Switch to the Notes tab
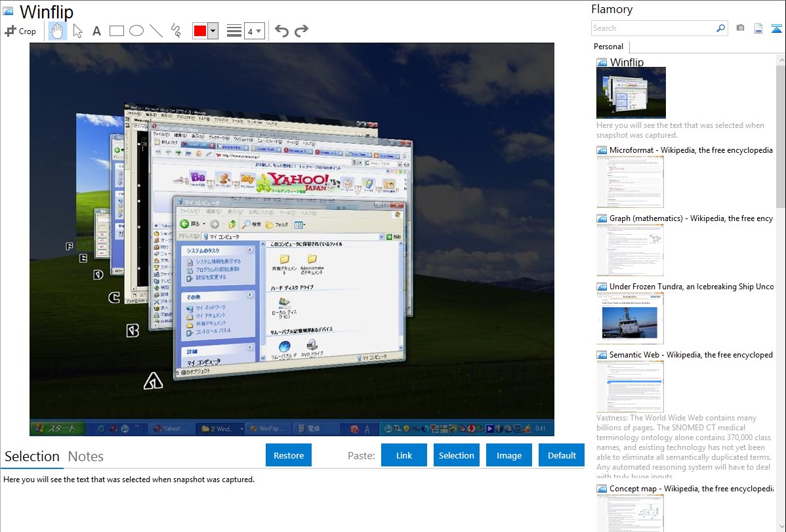 [86, 457]
